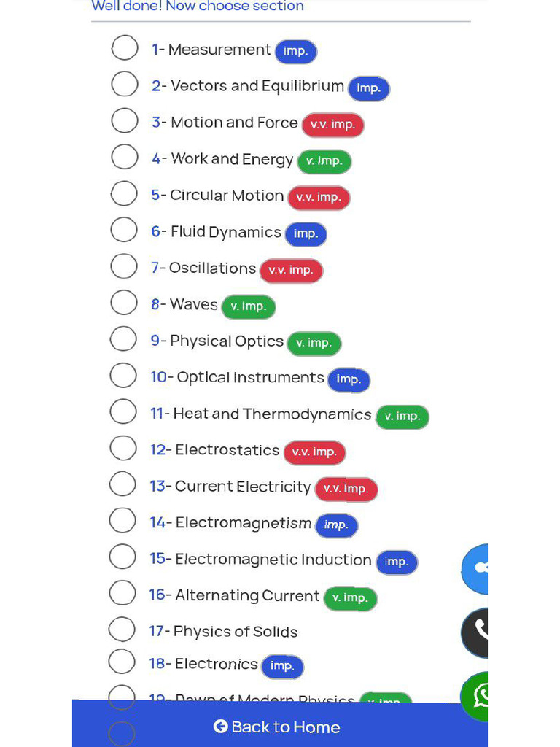Click the v. imp. badge next to Waves

(249, 306)
